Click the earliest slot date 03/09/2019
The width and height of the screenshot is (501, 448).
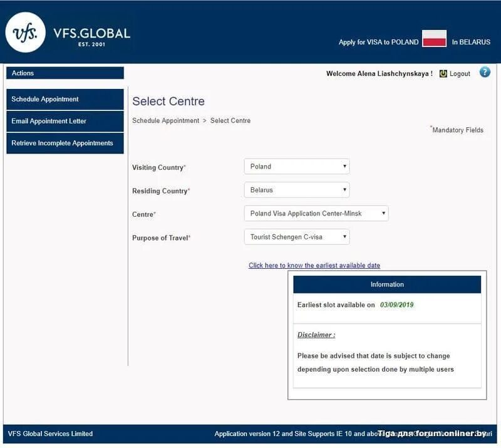396,305
